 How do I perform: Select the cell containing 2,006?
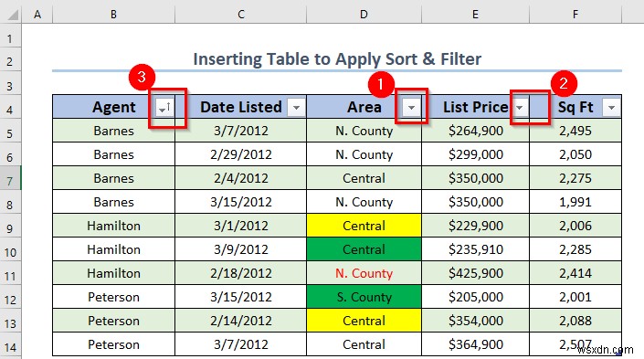pos(575,226)
